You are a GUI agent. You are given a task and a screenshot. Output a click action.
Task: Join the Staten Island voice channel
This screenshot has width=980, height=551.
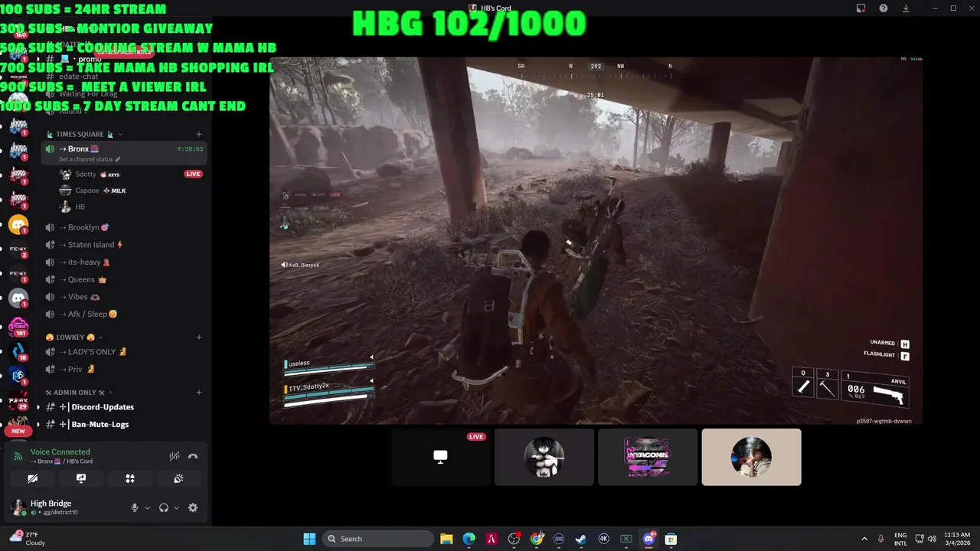(122, 245)
